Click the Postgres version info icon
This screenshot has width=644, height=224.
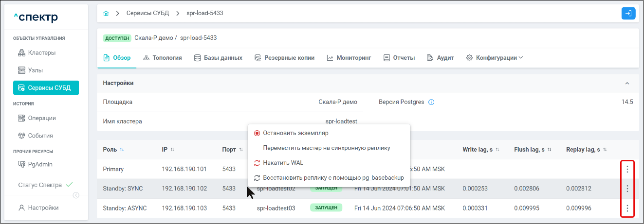pos(431,103)
